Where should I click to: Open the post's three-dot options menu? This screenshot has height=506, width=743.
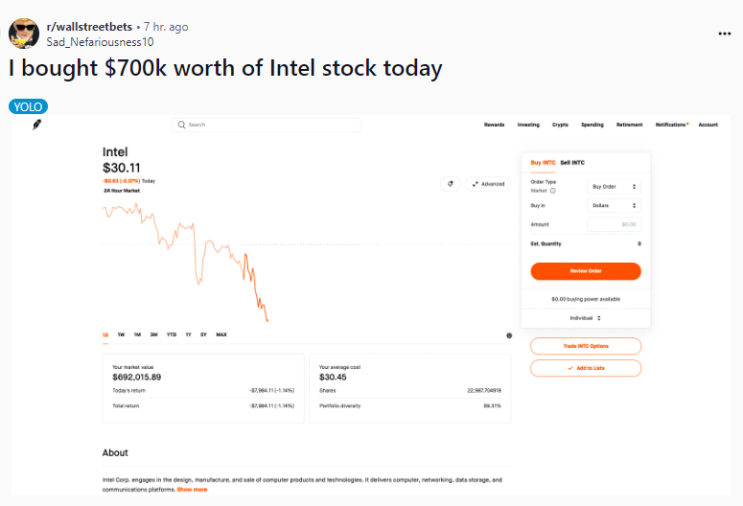click(724, 33)
